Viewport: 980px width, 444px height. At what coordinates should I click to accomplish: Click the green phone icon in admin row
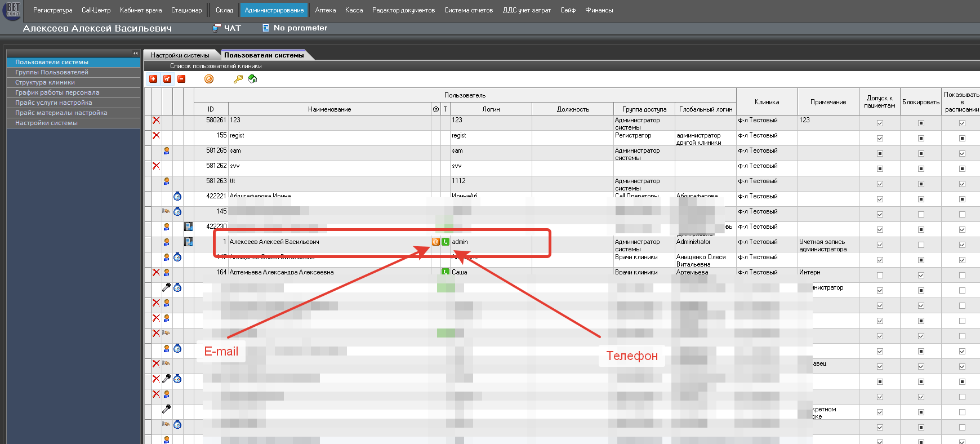click(446, 242)
